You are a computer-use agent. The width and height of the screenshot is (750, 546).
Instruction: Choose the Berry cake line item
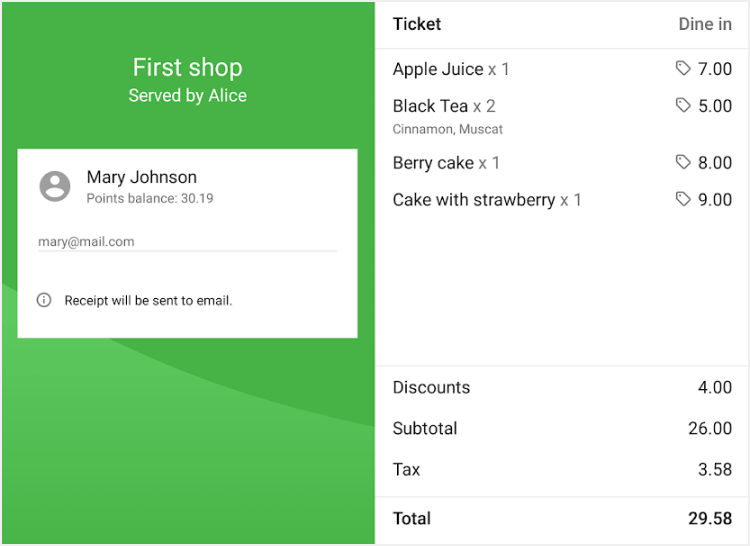coord(446,163)
